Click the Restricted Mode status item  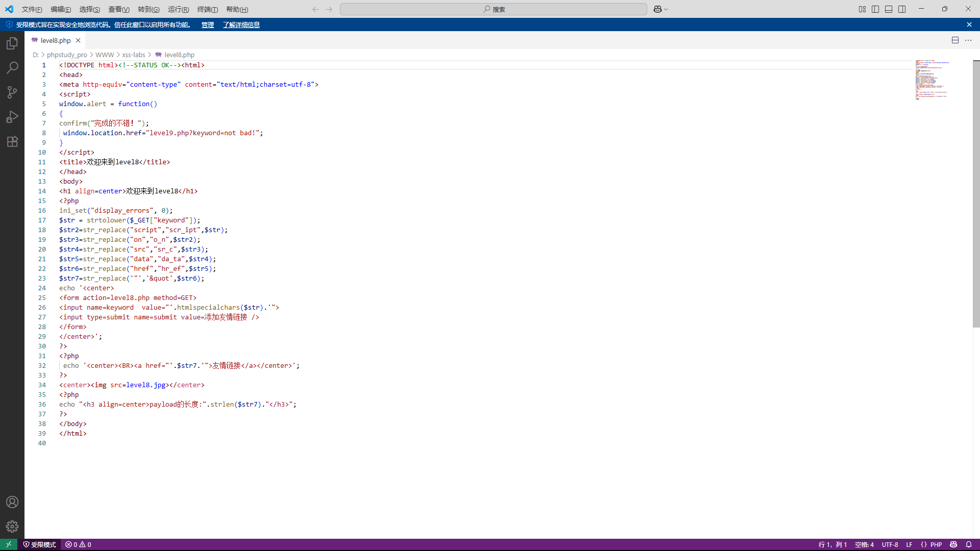coord(39,544)
